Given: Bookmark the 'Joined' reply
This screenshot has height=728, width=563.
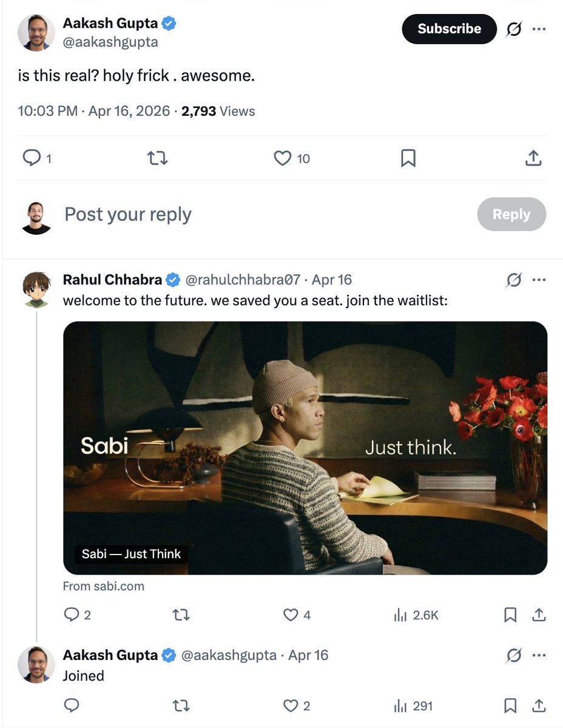Looking at the screenshot, I should [510, 706].
